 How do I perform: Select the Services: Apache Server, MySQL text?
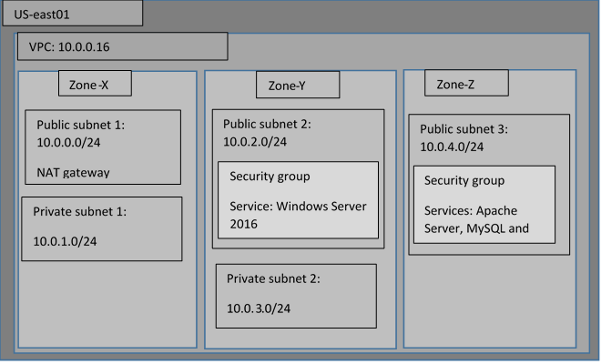(x=476, y=218)
